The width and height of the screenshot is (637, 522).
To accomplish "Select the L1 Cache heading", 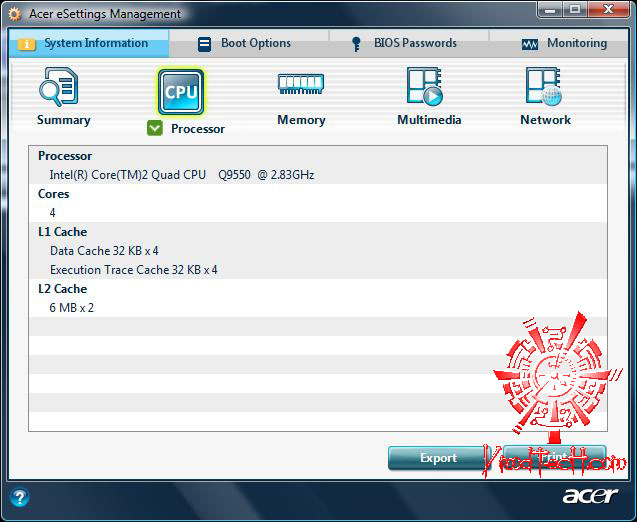I will coord(63,232).
